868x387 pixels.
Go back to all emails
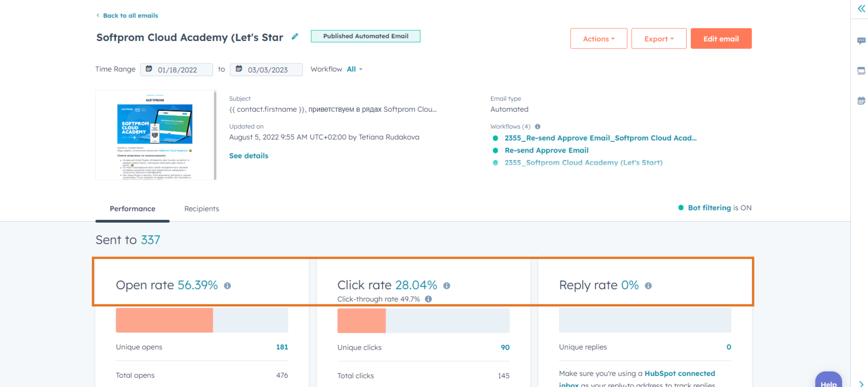[127, 16]
